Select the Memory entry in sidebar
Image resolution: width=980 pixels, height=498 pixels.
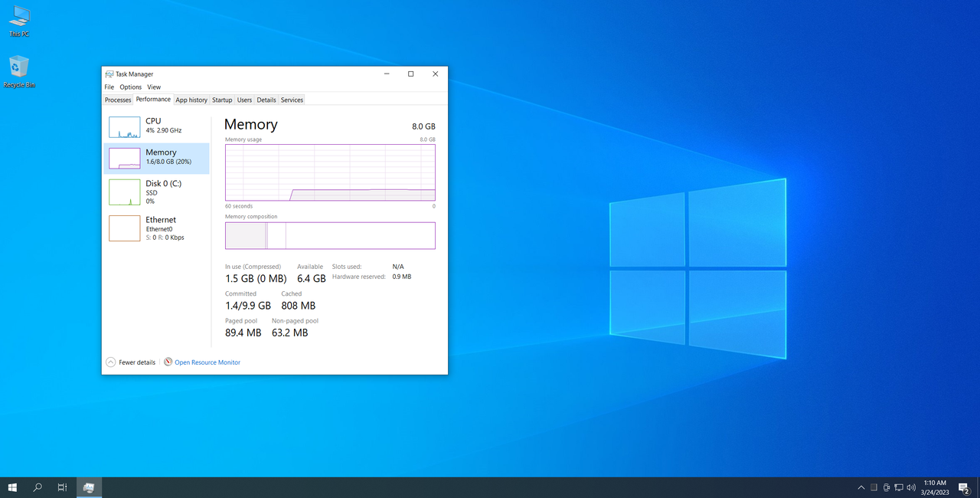tap(157, 159)
